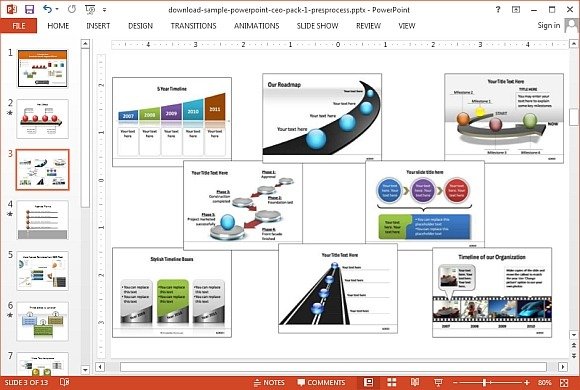Click the Sign in link
580x390 pixels.
tap(549, 25)
